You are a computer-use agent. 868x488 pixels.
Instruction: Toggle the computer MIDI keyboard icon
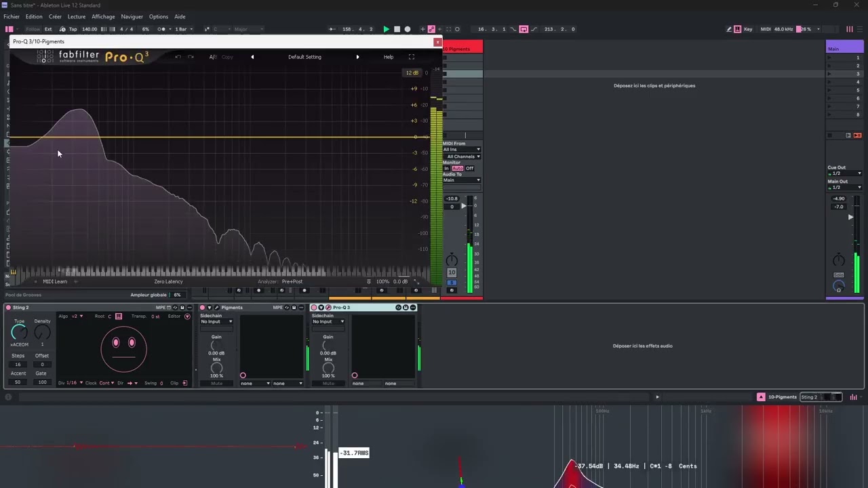(x=737, y=29)
